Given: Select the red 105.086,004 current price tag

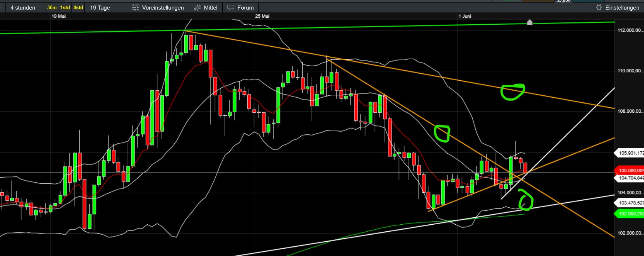Looking at the screenshot, I should tap(629, 170).
